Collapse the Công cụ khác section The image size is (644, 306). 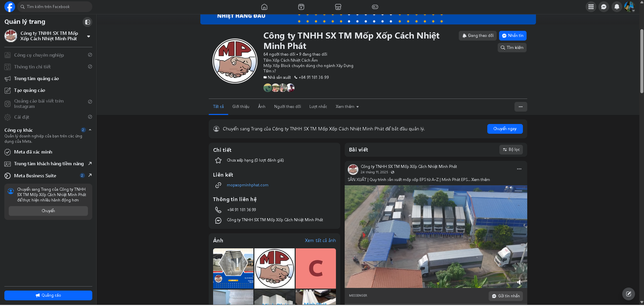click(90, 130)
